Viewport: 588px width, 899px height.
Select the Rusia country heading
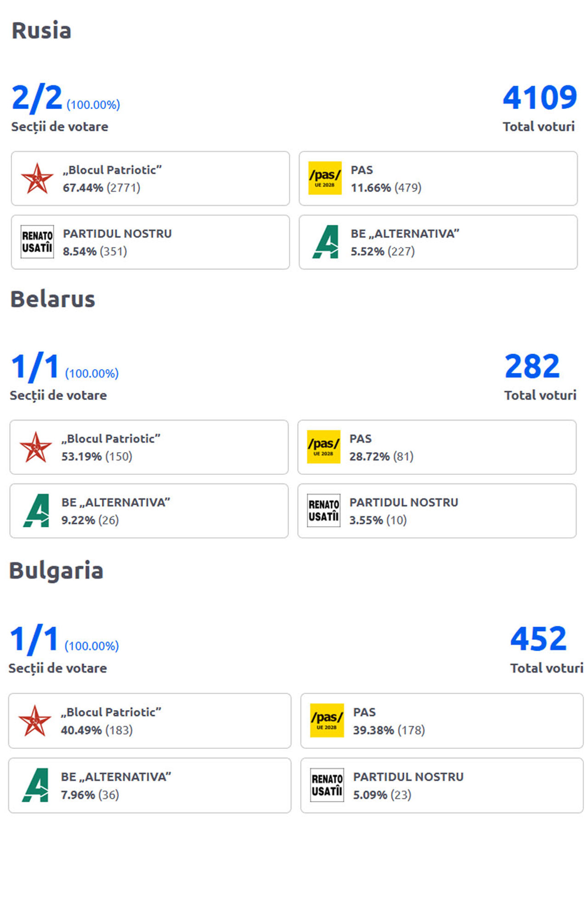point(41,31)
